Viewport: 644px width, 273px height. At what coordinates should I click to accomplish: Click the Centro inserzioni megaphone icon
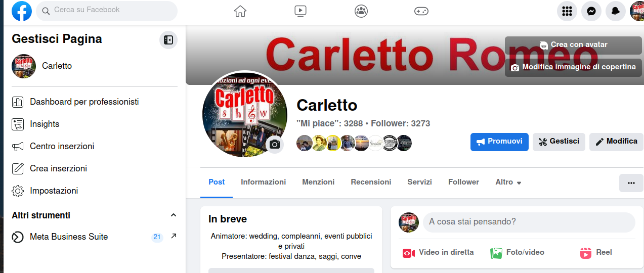pos(18,147)
